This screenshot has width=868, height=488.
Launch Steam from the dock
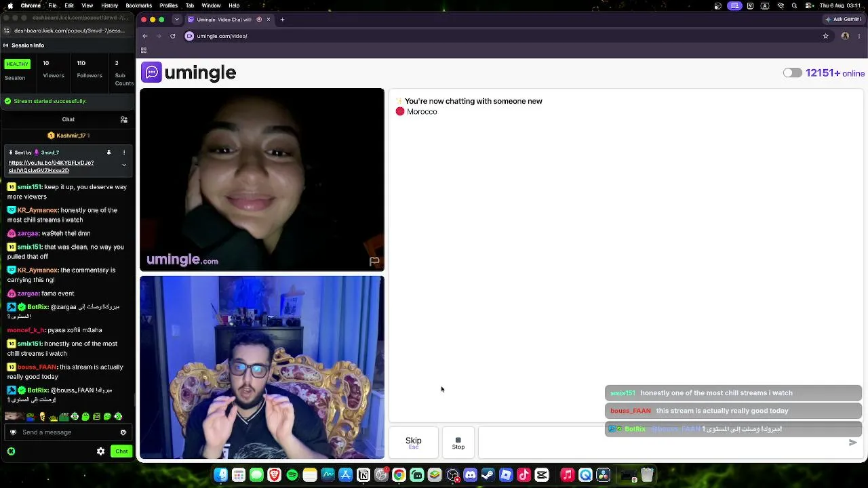[x=488, y=475]
